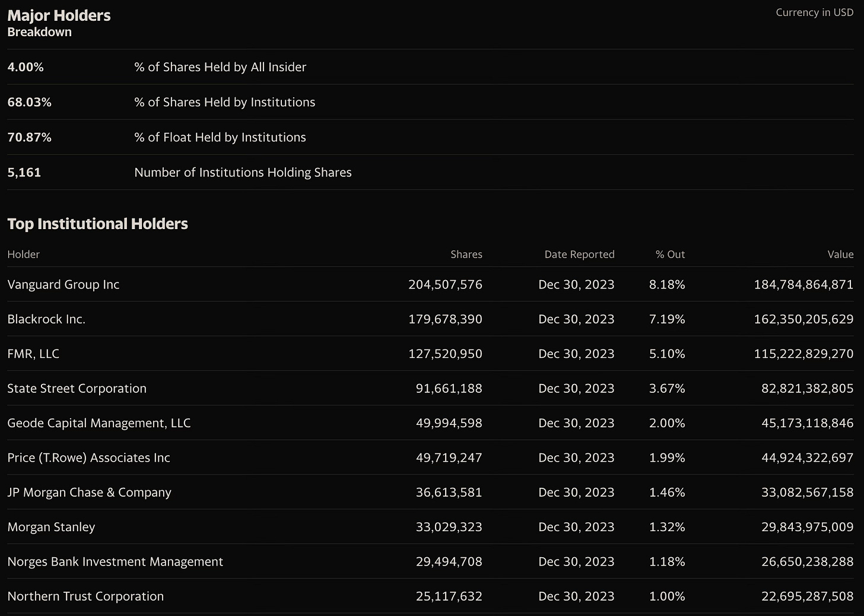Click '% of Shares Held by All Insider'
The height and width of the screenshot is (616, 864).
click(220, 67)
